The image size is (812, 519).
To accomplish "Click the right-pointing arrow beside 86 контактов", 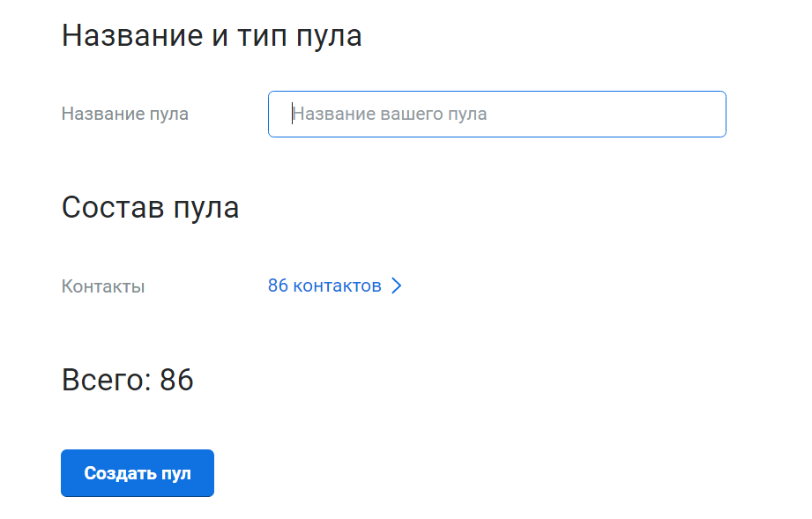I will [x=396, y=285].
